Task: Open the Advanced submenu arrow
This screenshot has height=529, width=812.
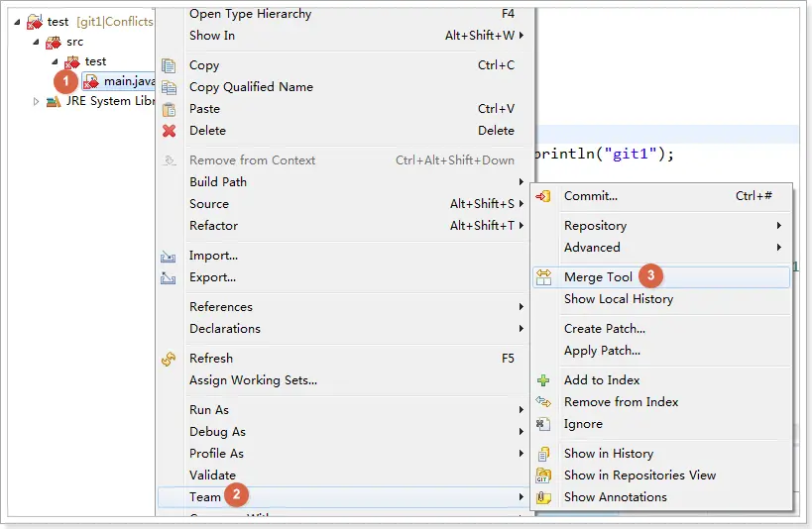Action: (779, 248)
